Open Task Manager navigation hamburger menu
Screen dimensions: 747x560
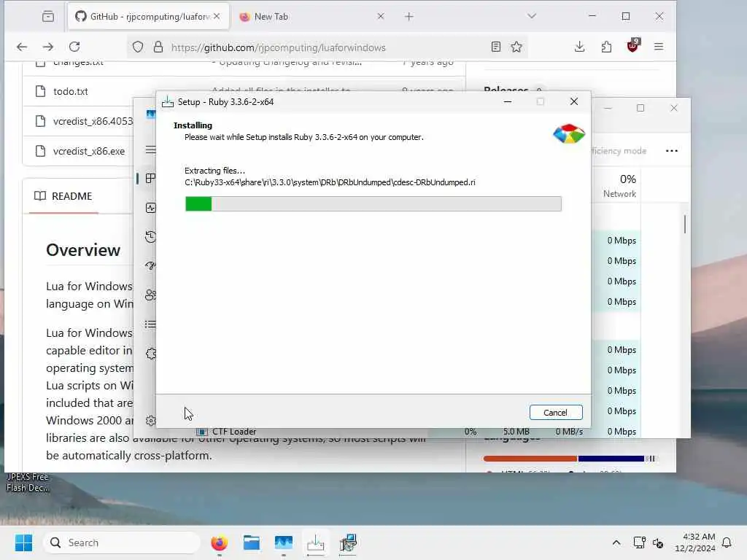tap(150, 149)
